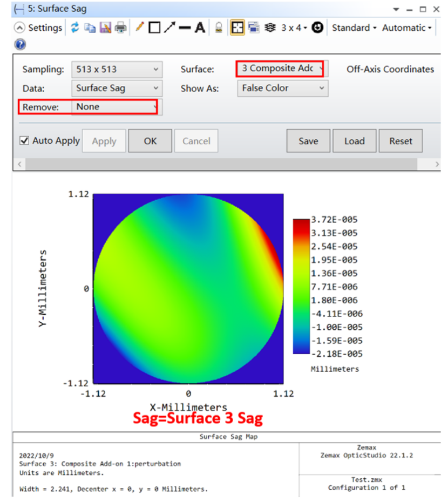Open the 3 x 4 grid dropdown
This screenshot has width=448, height=502.
tap(294, 28)
